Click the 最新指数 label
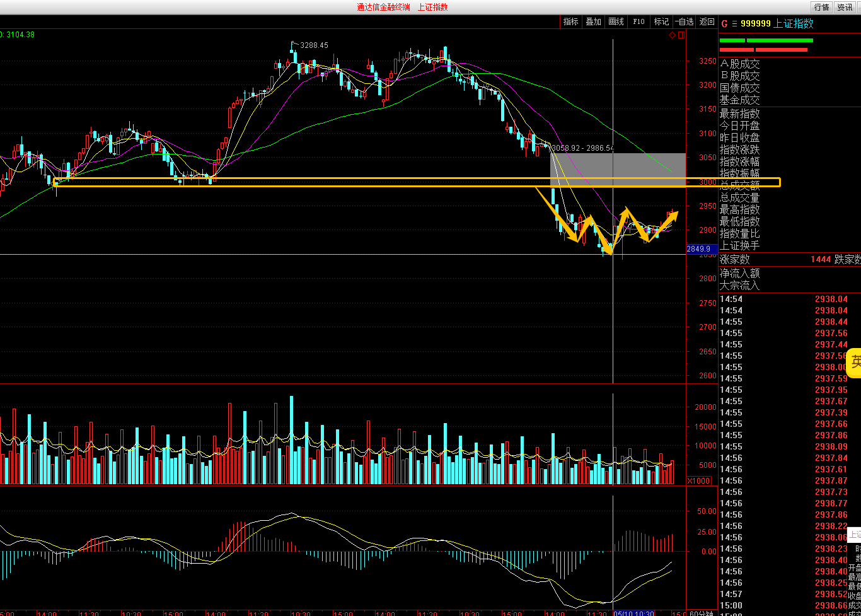 pos(740,113)
